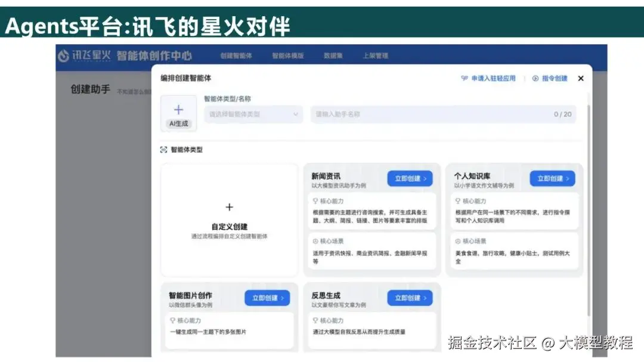Select the 自定义创建 card title
The height and width of the screenshot is (362, 644).
click(229, 227)
